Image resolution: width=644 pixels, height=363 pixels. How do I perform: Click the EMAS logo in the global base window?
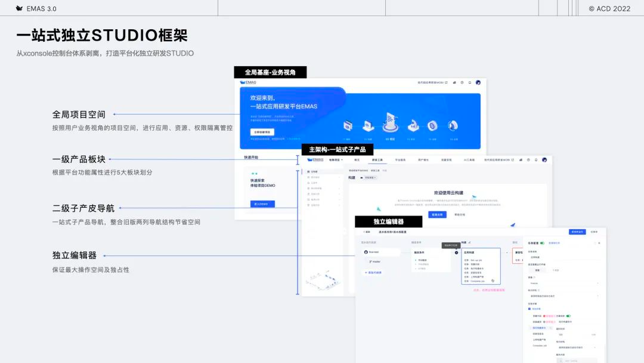point(248,82)
